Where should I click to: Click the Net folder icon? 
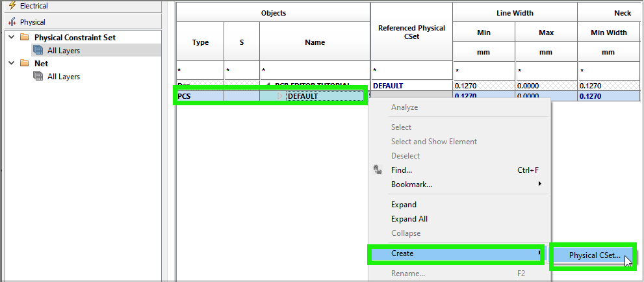(25, 63)
